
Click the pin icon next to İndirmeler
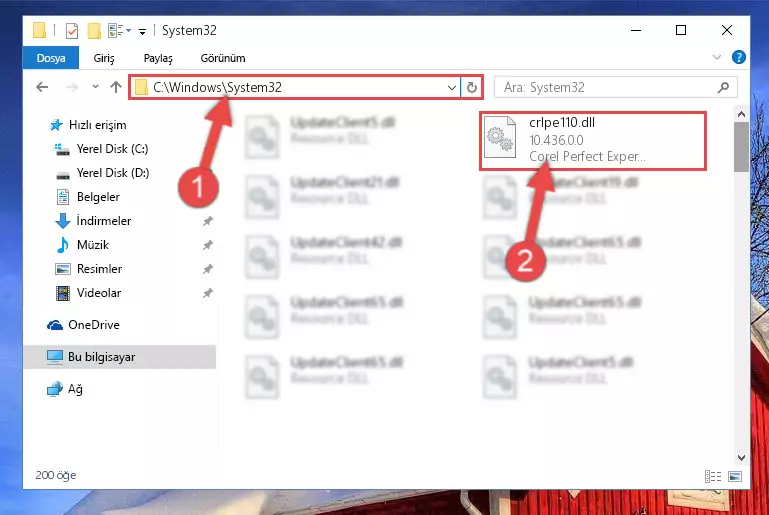click(x=208, y=221)
